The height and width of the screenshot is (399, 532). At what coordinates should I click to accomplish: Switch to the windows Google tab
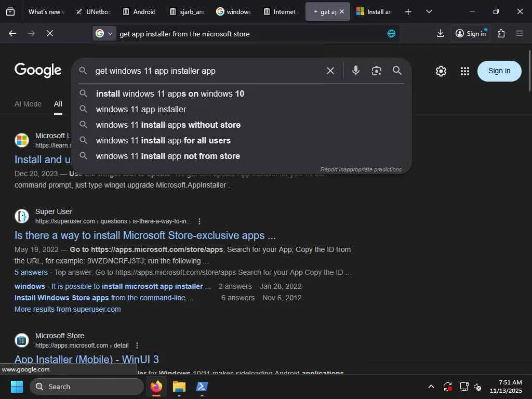(234, 12)
